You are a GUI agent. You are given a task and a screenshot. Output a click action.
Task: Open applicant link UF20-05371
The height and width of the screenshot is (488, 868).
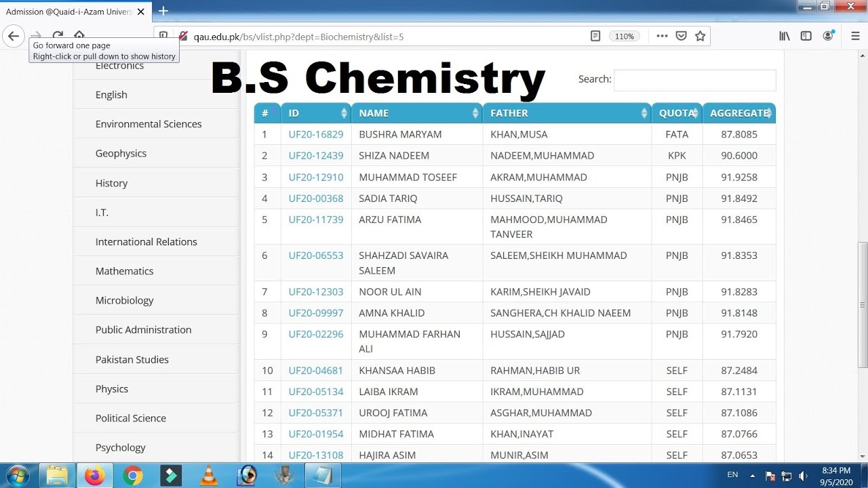point(316,413)
